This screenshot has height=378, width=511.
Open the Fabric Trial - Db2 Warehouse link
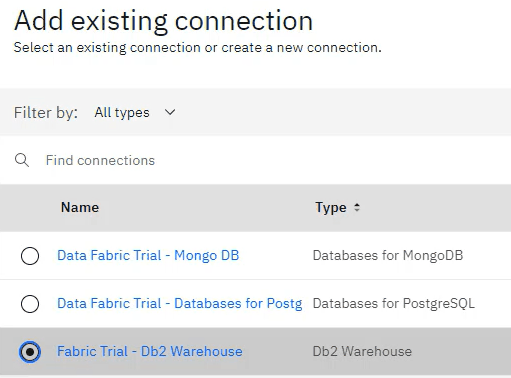coord(150,351)
